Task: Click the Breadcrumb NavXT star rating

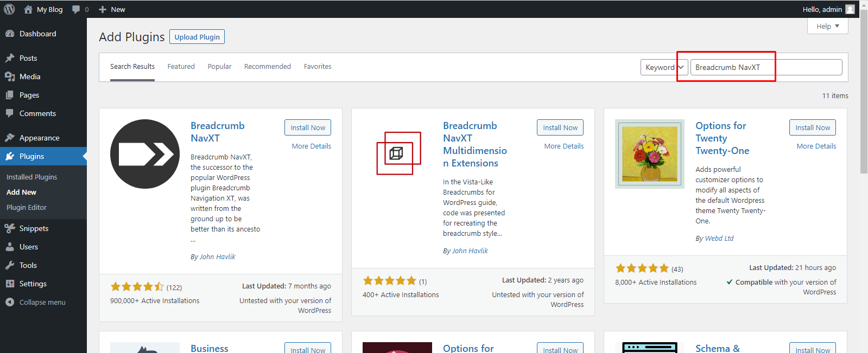Action: point(137,287)
